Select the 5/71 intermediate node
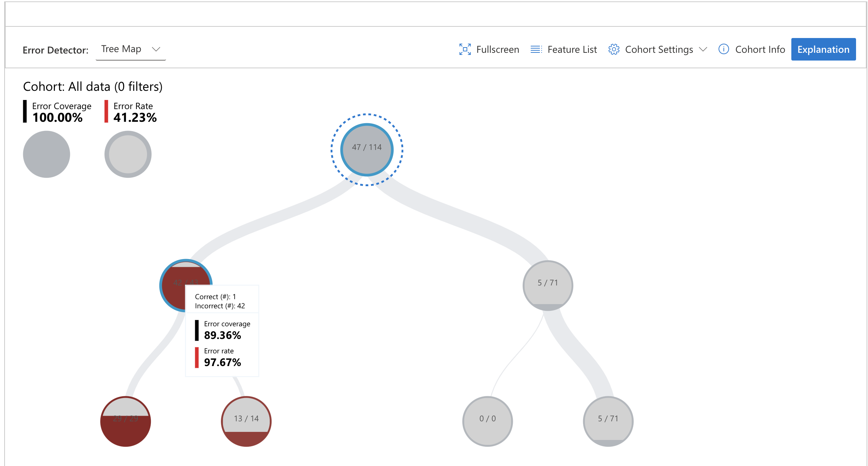Screen dimensions: 868x466 click(548, 284)
